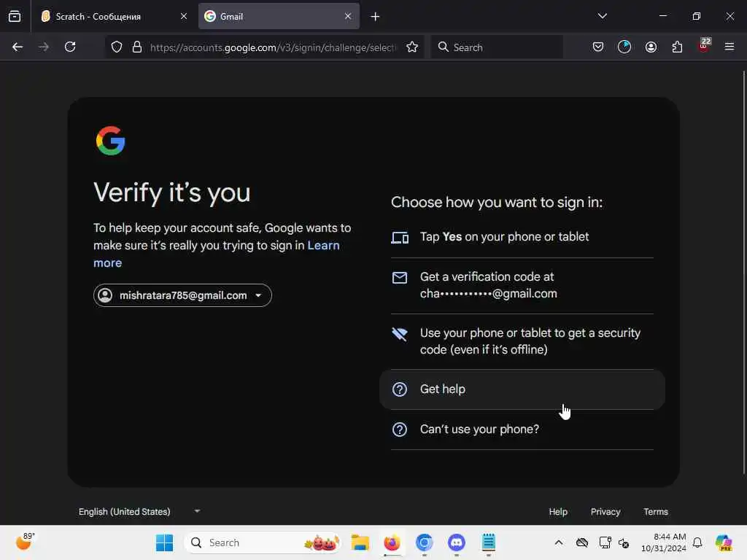Open the weather widget showing 89°

point(25,542)
